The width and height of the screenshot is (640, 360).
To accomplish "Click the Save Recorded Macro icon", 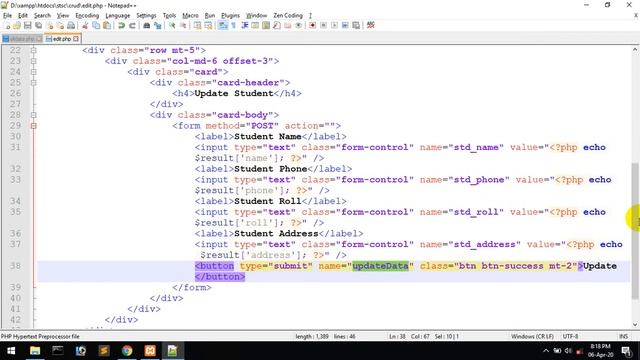I will click(356, 25).
